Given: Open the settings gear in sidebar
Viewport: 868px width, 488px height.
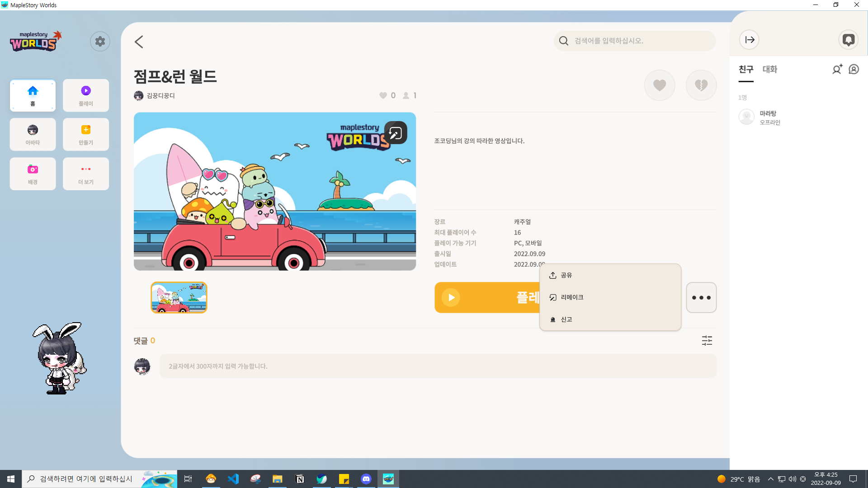Looking at the screenshot, I should coord(100,42).
